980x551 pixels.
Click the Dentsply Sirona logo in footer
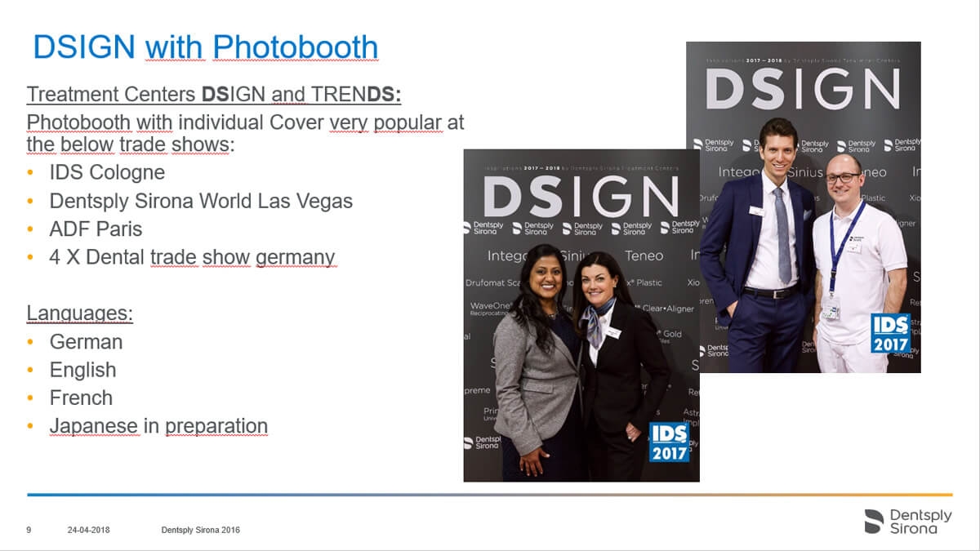pos(907,521)
